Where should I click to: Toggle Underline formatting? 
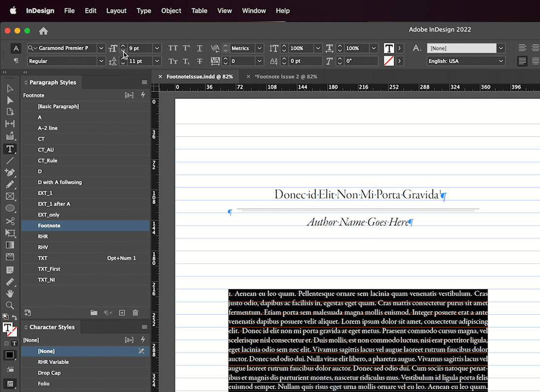coord(200,48)
